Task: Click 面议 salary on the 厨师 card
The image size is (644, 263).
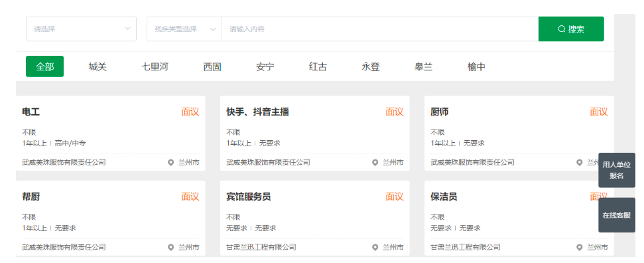Action: click(x=599, y=112)
